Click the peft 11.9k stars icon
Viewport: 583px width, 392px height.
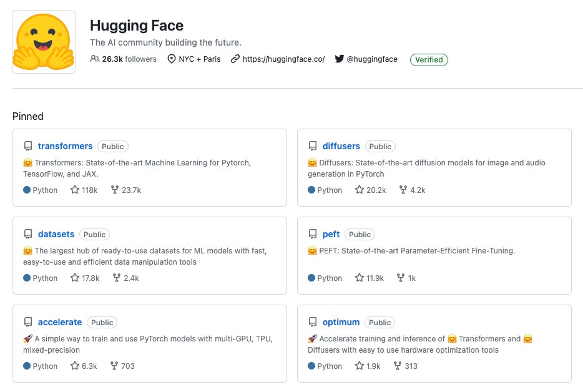[360, 278]
